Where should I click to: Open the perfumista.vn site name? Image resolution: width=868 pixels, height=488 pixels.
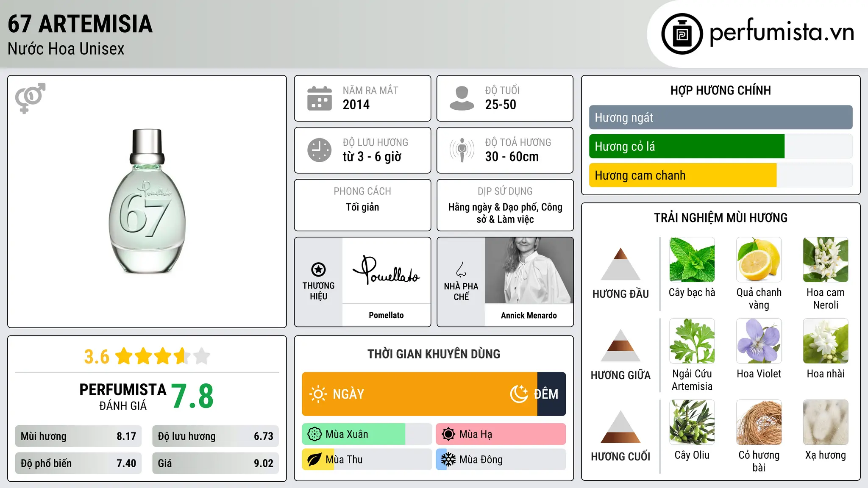point(782,32)
